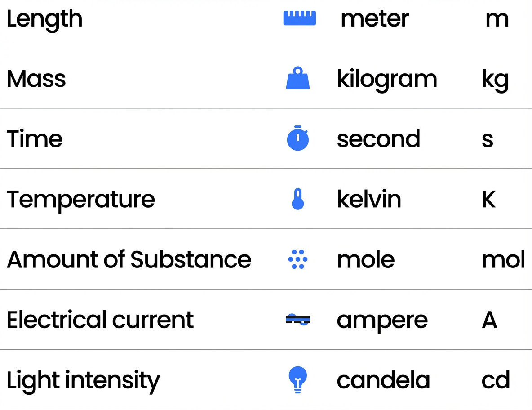Select the unit name candela

tap(383, 380)
